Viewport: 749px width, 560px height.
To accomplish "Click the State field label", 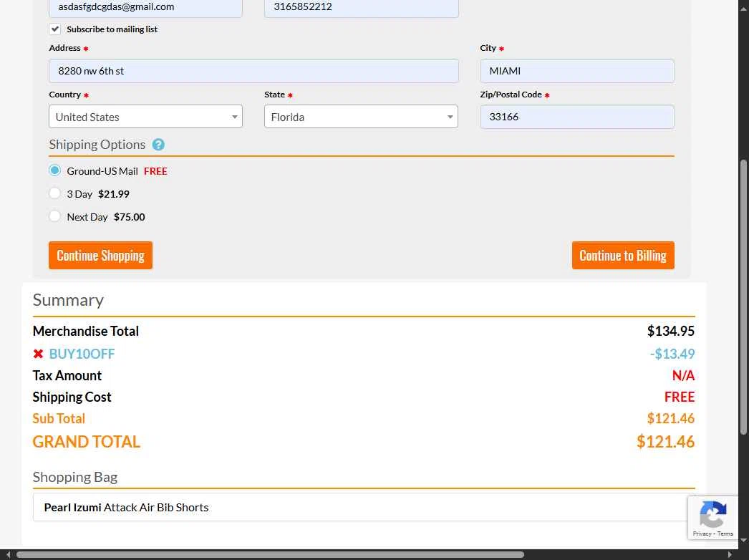I will (275, 95).
